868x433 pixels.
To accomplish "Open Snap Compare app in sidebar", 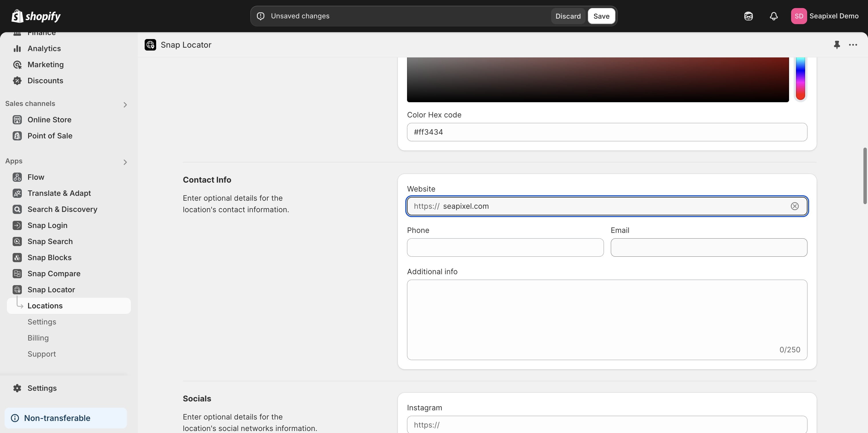I will 54,274.
